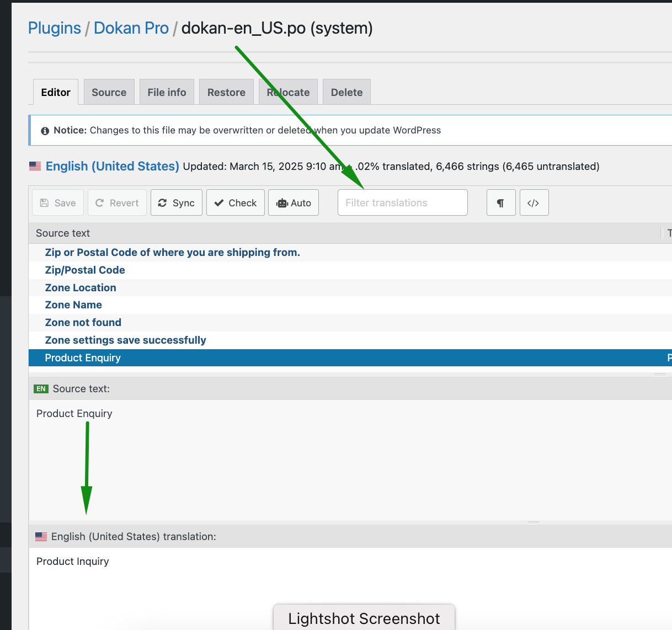This screenshot has height=630, width=672.
Task: Select the highlighted 'Product Enquiry' row
Action: [x=350, y=357]
